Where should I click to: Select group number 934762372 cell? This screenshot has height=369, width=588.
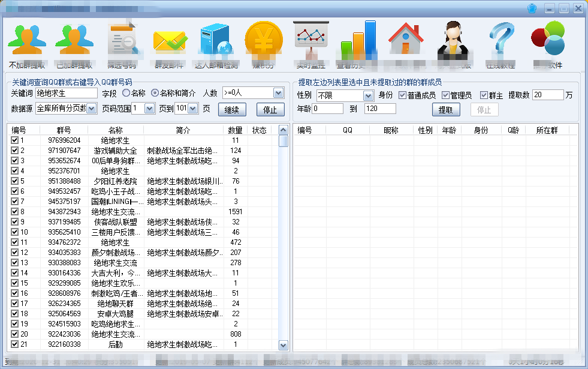(64, 242)
